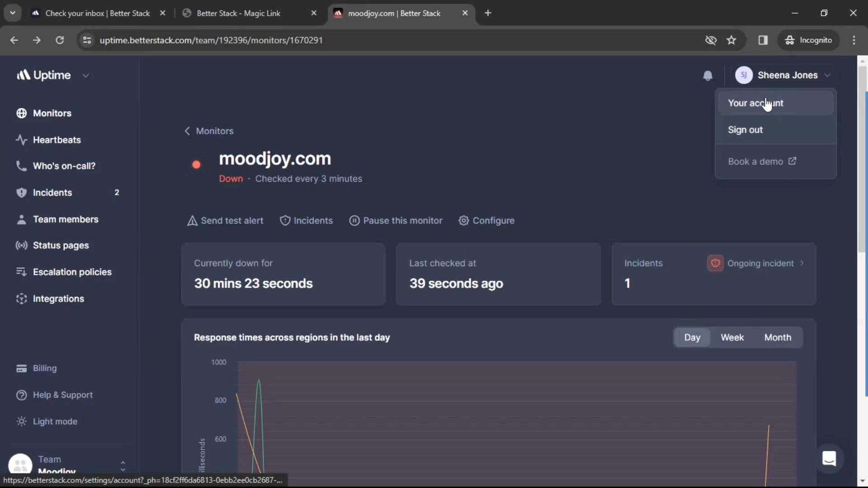
Task: Select the Week view toggle
Action: click(x=732, y=337)
